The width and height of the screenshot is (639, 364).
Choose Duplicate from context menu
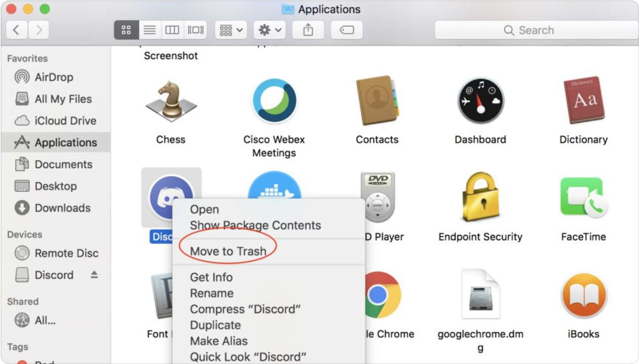pyautogui.click(x=269, y=325)
